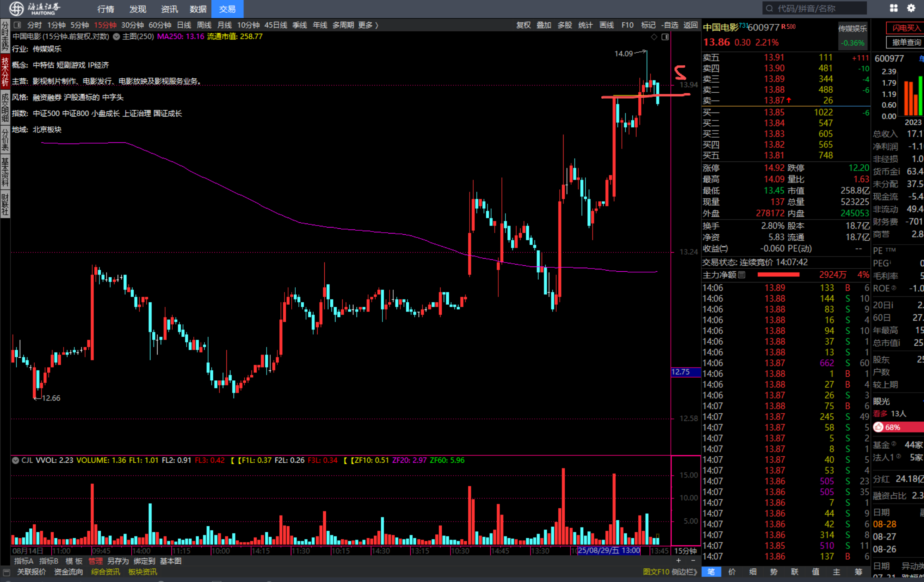Expand the 侧边栏 sidebar chevron
This screenshot has height=582, width=924.
tap(695, 572)
